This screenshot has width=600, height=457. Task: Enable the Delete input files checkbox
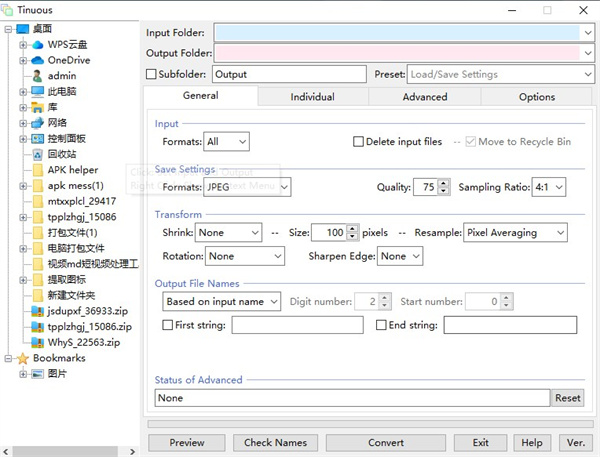359,142
